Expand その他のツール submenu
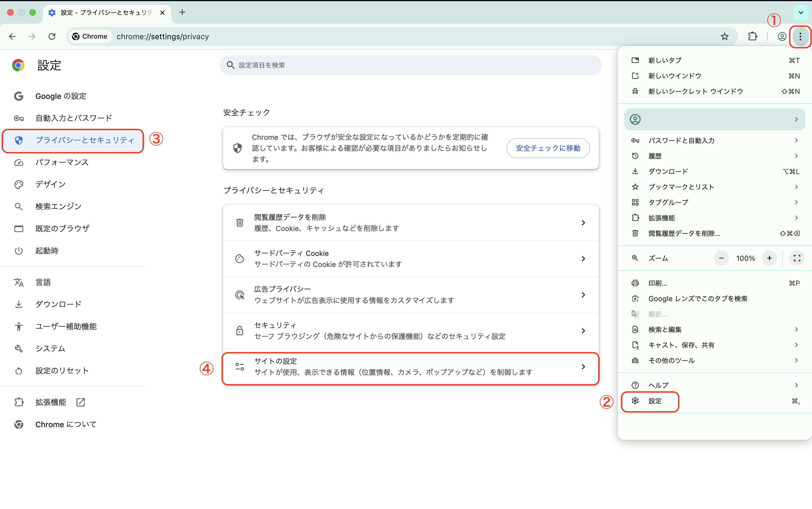 [x=715, y=361]
